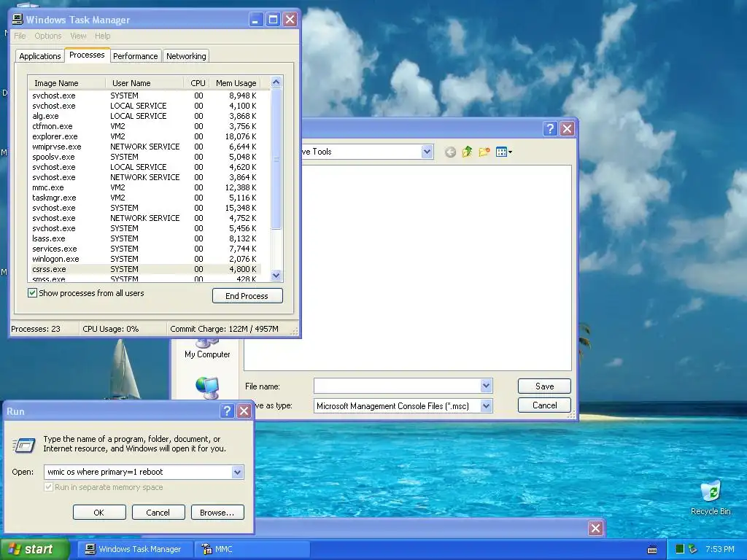This screenshot has width=747, height=560.
Task: Expand the File name dropdown arrow
Action: [486, 386]
